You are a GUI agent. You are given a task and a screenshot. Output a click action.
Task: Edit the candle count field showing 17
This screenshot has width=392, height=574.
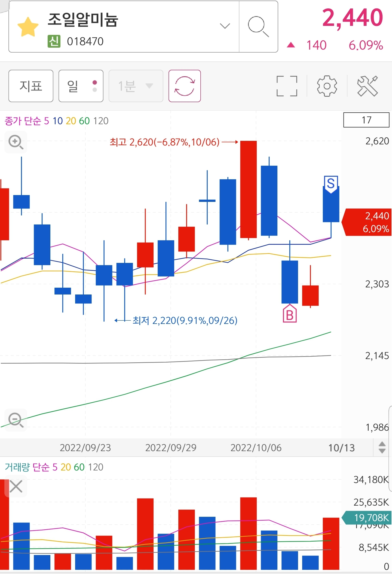pyautogui.click(x=366, y=120)
